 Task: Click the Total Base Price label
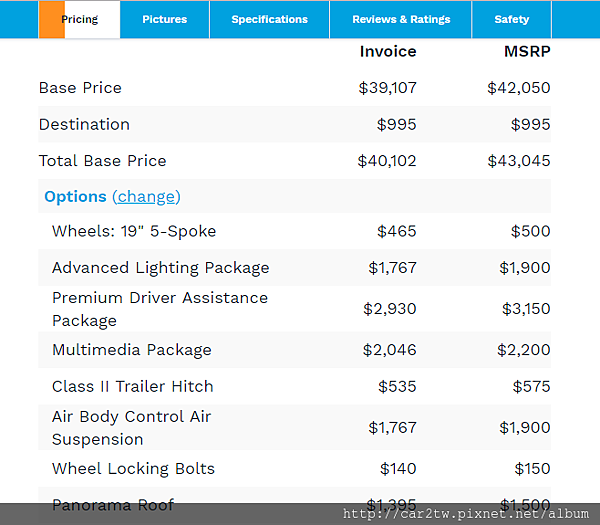[x=102, y=161]
